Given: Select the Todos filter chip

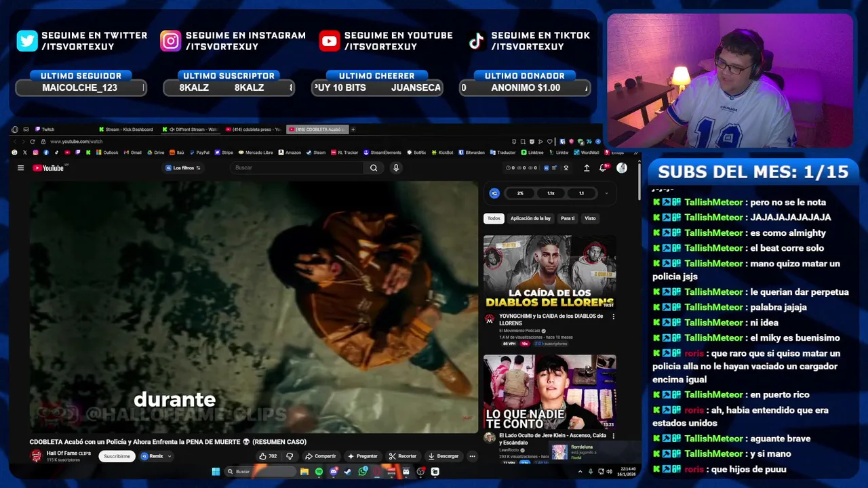Looking at the screenshot, I should [494, 218].
